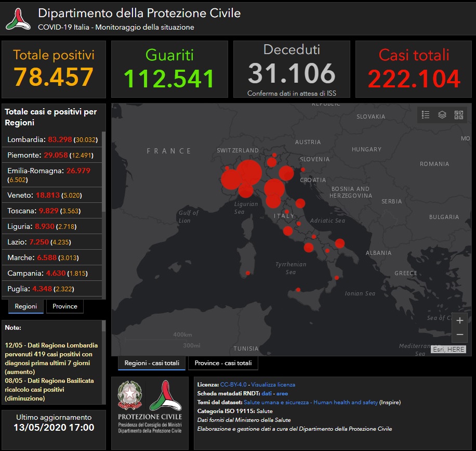Click the Guariti 112.541 indicator
This screenshot has width=476, height=451.
click(169, 69)
